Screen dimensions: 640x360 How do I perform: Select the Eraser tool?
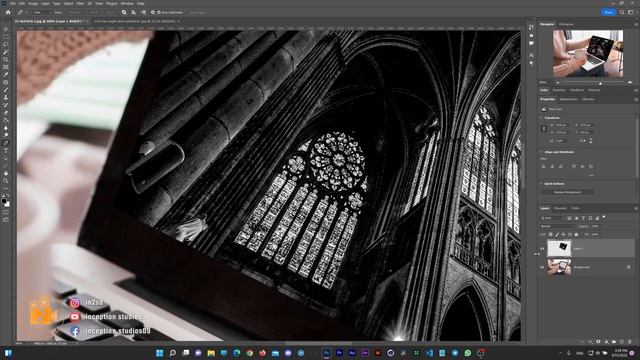click(6, 113)
